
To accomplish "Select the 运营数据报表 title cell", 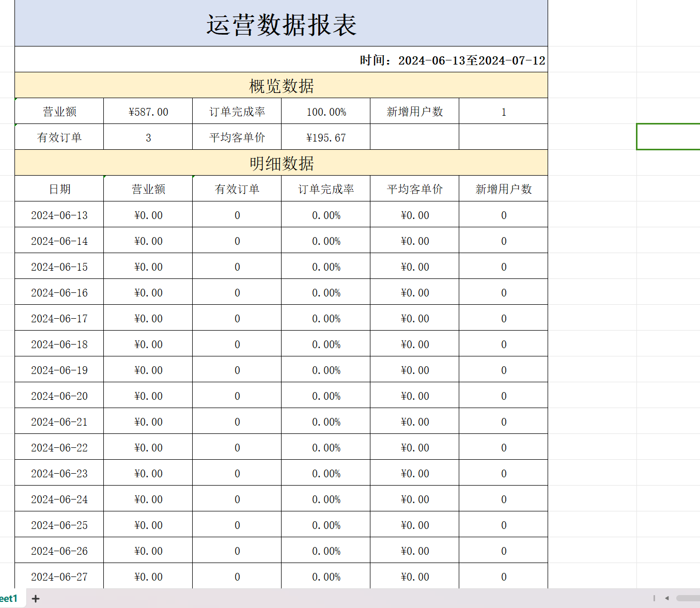I will pyautogui.click(x=282, y=23).
